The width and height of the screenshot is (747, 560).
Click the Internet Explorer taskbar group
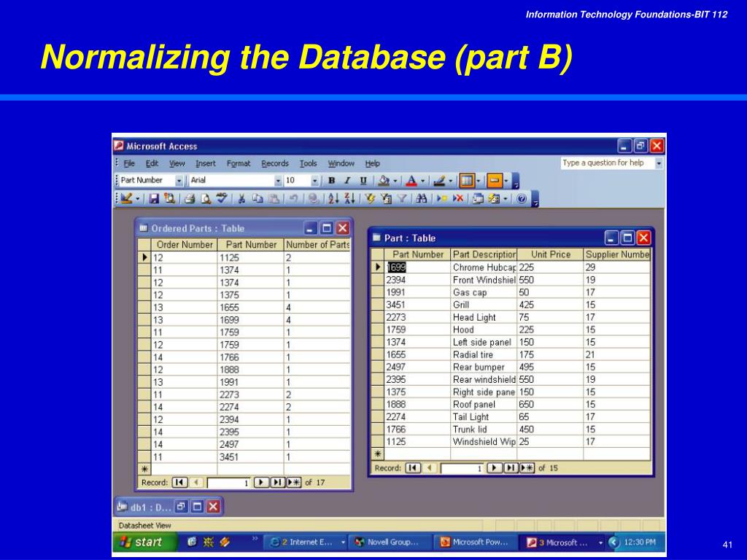pyautogui.click(x=307, y=542)
